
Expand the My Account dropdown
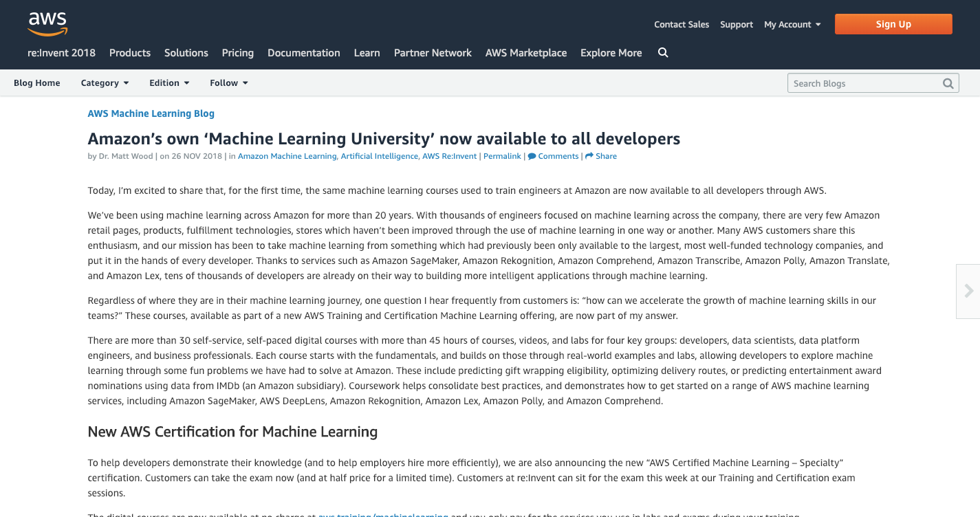pos(792,25)
